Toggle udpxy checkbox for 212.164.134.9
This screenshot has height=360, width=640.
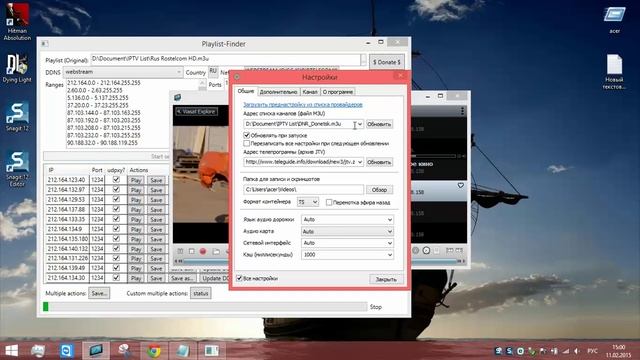pyautogui.click(x=116, y=229)
